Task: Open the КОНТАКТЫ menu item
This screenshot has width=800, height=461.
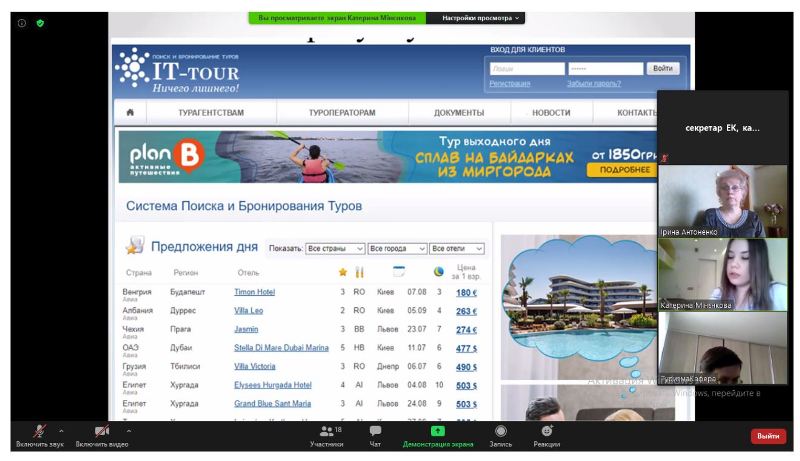Action: point(636,113)
